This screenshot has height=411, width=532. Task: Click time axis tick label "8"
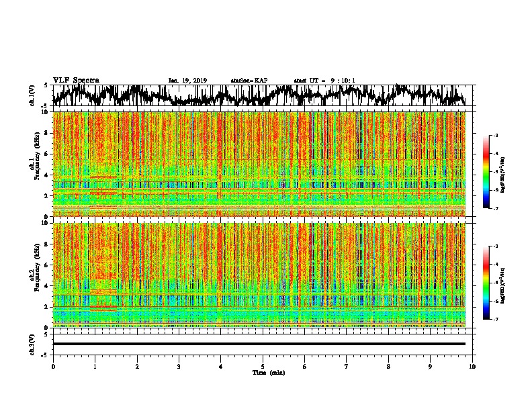[x=388, y=367]
